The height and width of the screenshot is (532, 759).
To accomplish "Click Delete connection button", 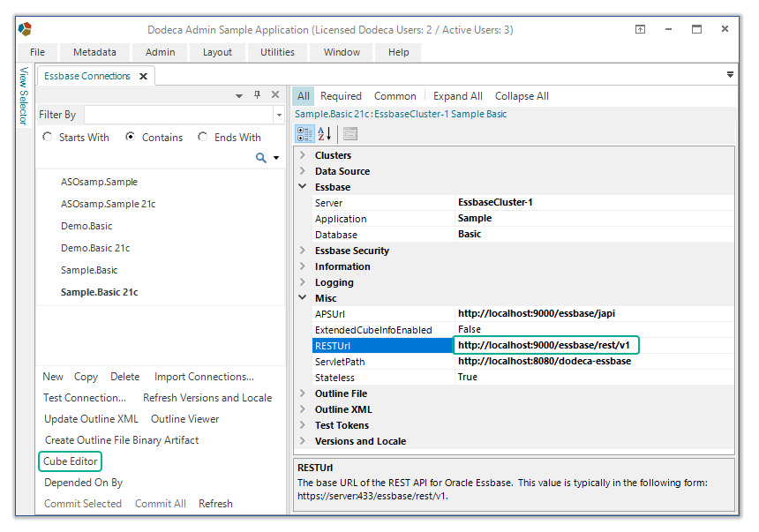I will point(125,377).
